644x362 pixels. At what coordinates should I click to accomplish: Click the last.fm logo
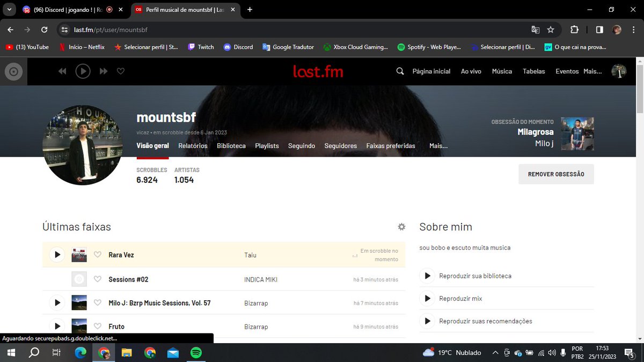(318, 71)
